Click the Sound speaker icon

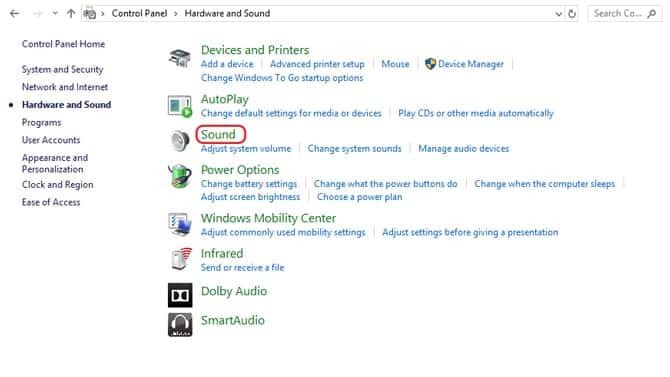click(179, 141)
